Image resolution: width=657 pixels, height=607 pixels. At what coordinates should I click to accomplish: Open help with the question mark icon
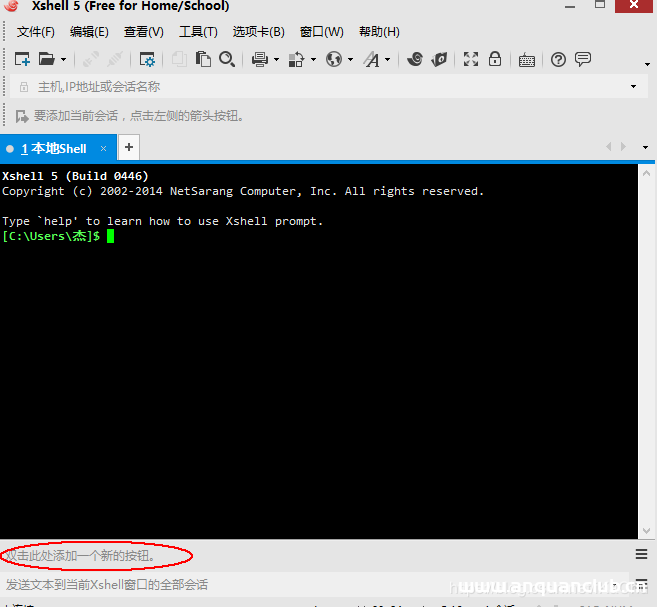coord(558,59)
